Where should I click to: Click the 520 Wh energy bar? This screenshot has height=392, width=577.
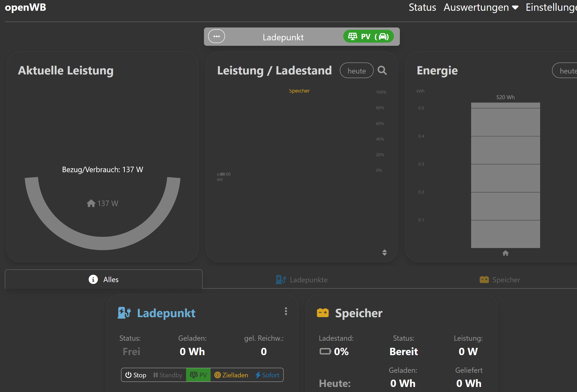coord(505,175)
